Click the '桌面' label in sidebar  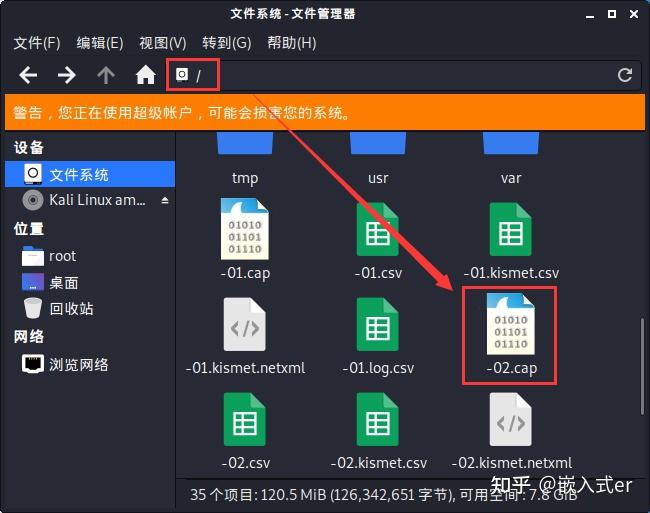[63, 283]
